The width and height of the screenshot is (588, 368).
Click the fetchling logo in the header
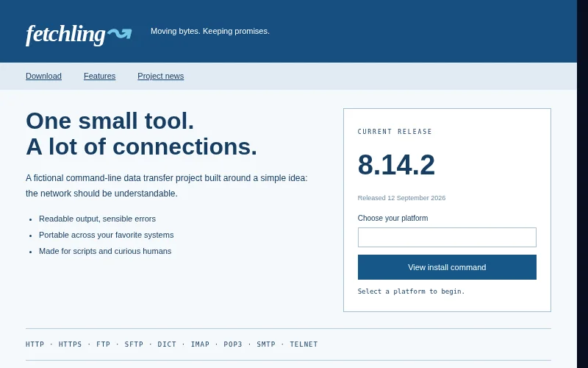[79, 35]
